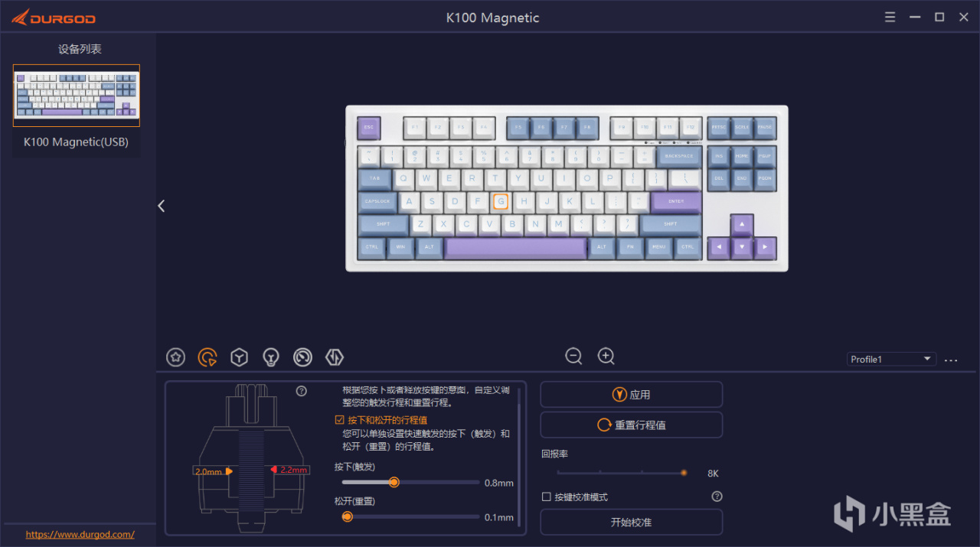Open the cube icon settings page
This screenshot has width=980, height=547.
tap(240, 357)
